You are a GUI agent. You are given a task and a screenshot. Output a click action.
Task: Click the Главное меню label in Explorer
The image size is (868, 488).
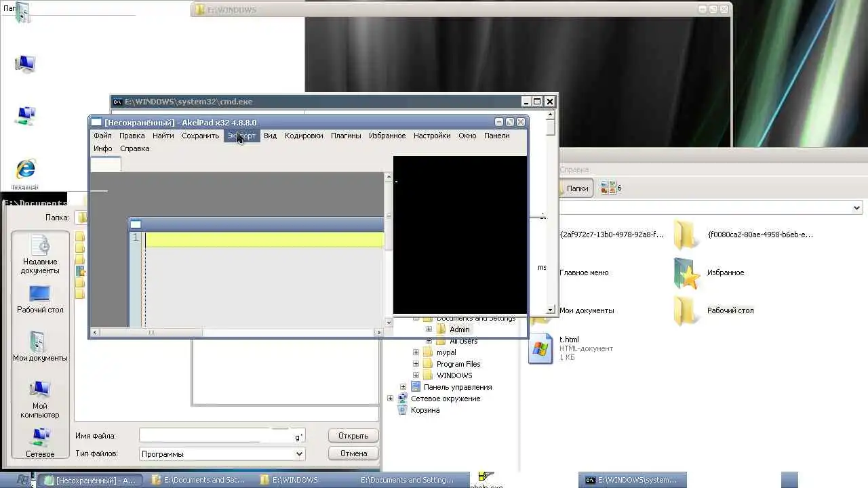pyautogui.click(x=584, y=272)
